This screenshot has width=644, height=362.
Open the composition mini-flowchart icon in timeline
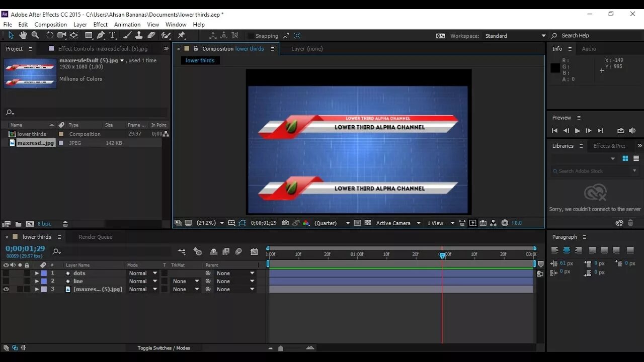182,251
